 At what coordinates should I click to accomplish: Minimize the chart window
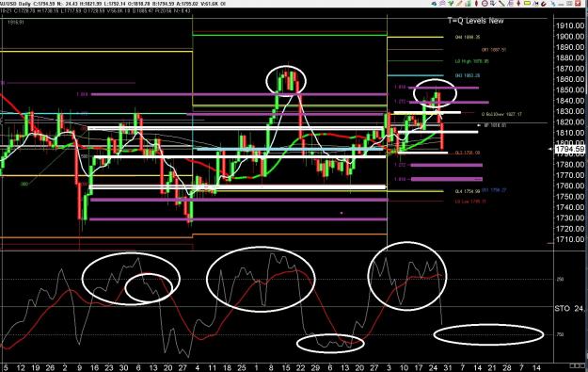(x=561, y=4)
